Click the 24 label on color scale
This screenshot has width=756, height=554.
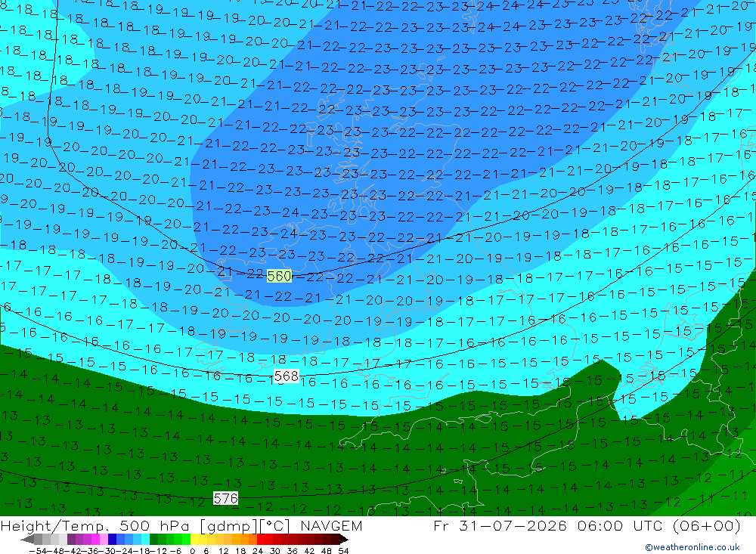click(258, 551)
